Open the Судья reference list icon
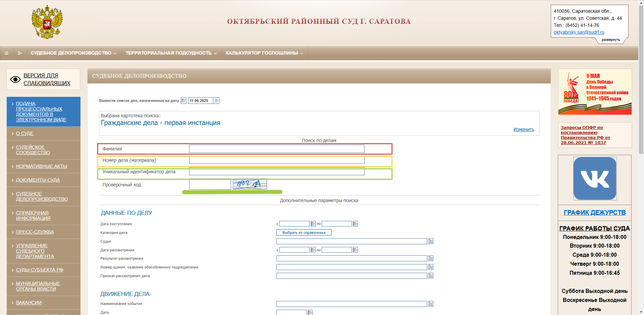 click(431, 241)
